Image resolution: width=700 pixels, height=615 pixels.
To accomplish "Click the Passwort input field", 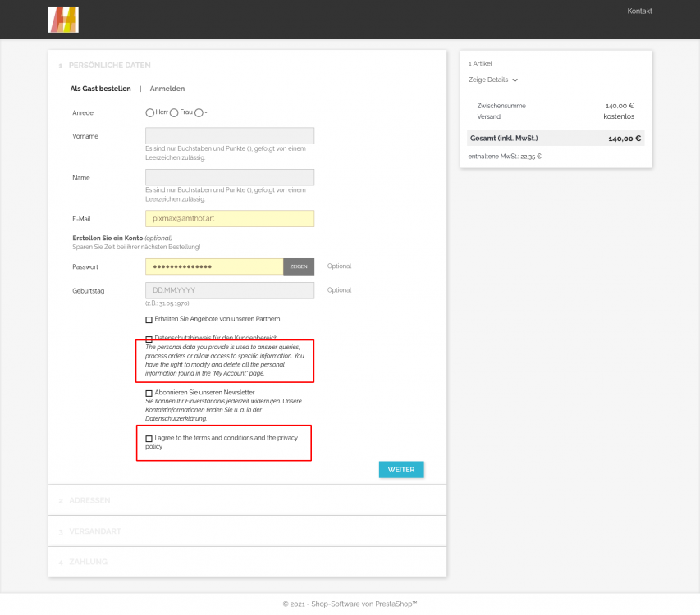I will [214, 266].
